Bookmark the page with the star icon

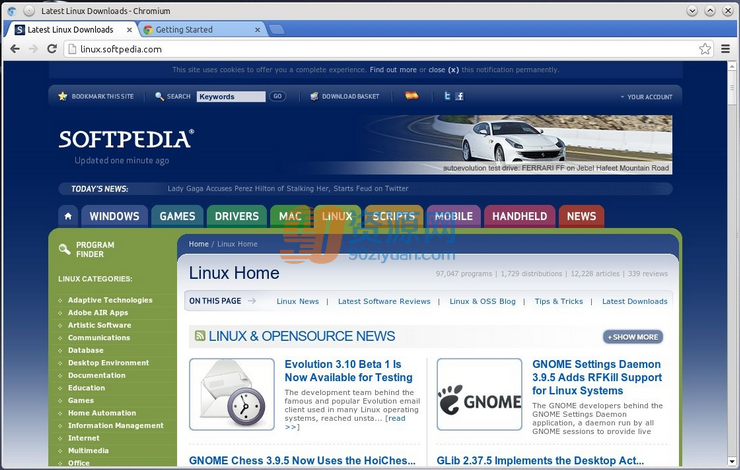pos(705,49)
